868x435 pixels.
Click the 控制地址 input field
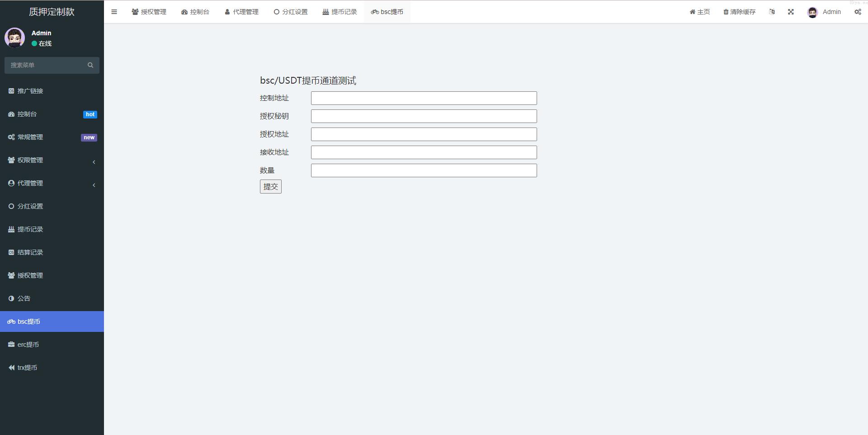pyautogui.click(x=423, y=98)
